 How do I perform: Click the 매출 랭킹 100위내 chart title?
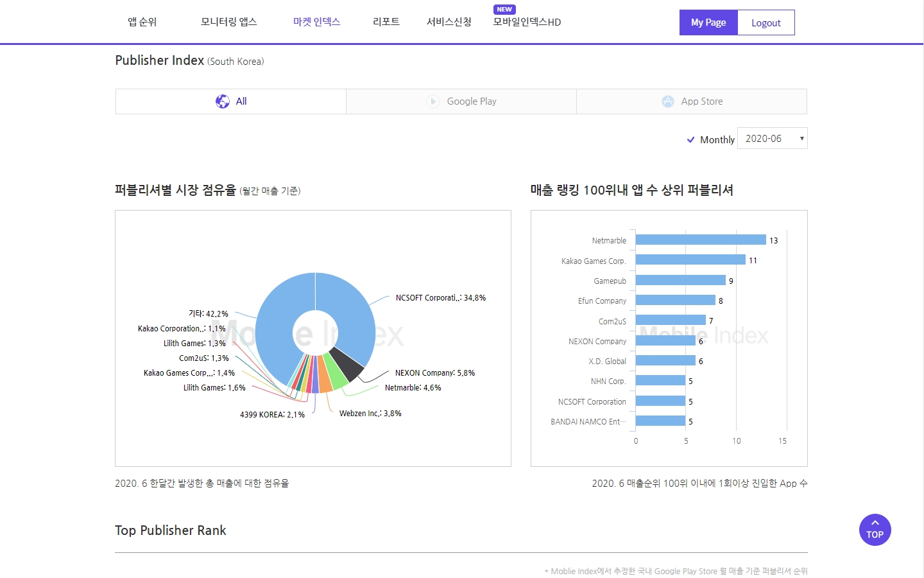(x=632, y=190)
